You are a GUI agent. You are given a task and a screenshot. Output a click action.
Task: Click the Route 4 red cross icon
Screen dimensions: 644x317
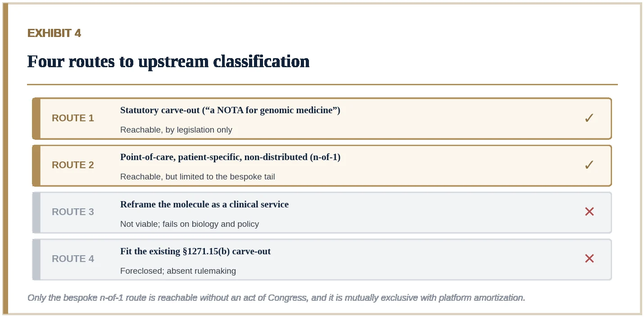(589, 258)
